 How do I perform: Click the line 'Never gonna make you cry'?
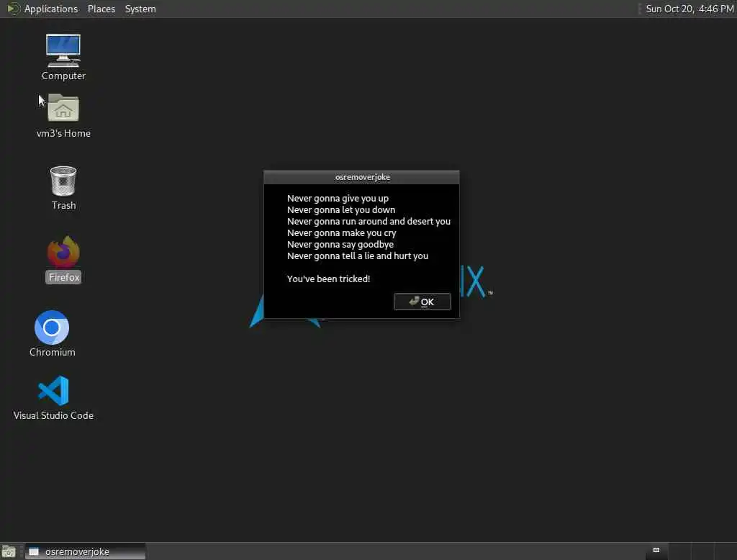tap(342, 233)
